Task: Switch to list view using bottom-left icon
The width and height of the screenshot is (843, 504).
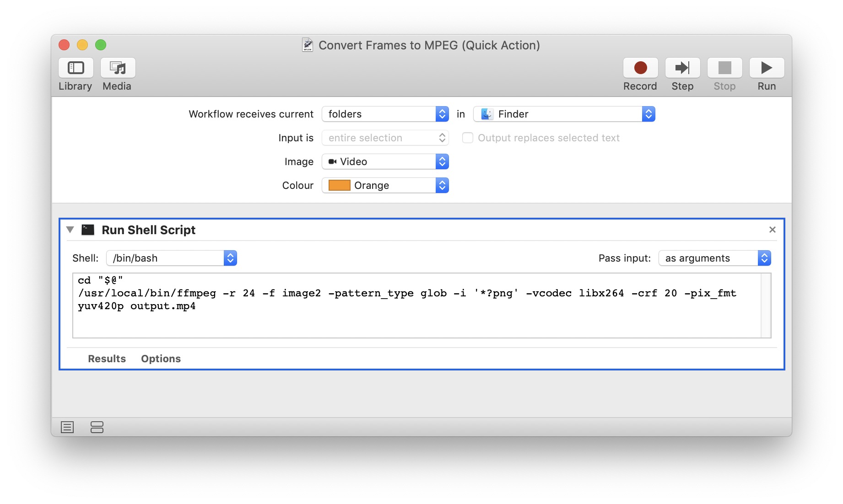Action: 67,427
